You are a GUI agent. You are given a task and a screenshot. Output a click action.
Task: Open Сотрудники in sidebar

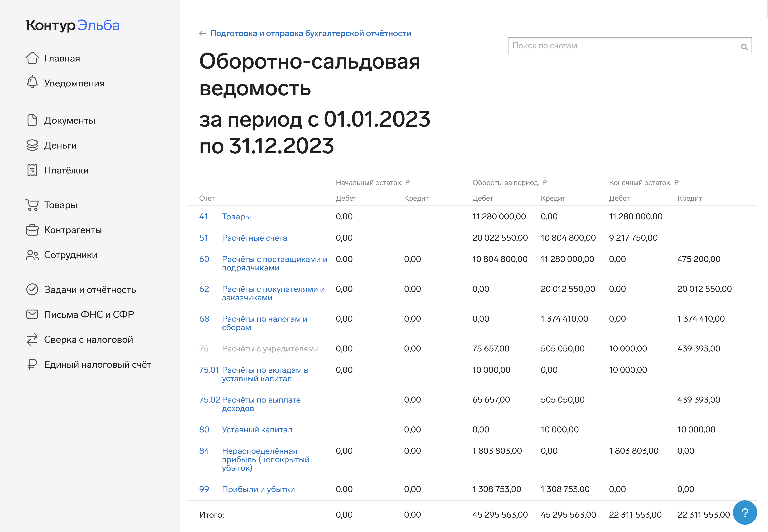[x=71, y=255]
